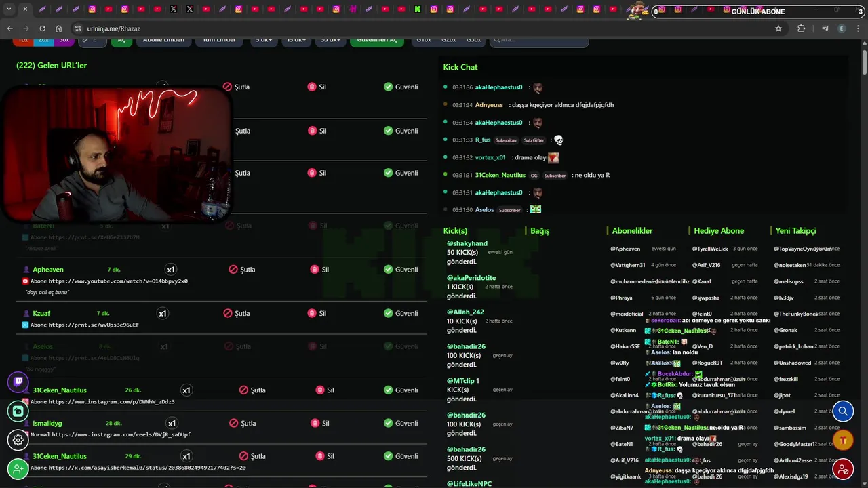The image size is (868, 488).
Task: Open the browser media control icon
Action: [825, 28]
